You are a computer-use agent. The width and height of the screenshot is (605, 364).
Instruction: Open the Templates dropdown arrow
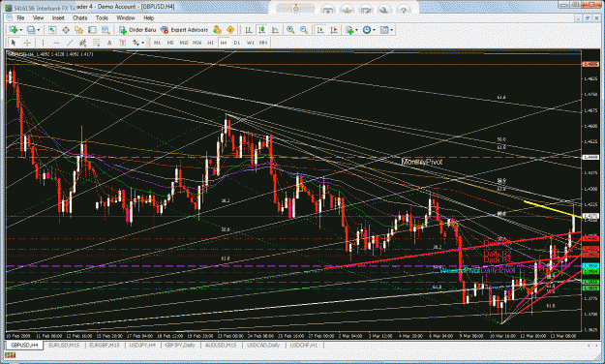[x=392, y=30]
